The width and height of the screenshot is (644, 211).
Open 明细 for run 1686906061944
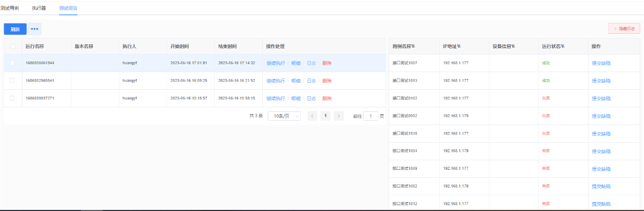[296, 63]
